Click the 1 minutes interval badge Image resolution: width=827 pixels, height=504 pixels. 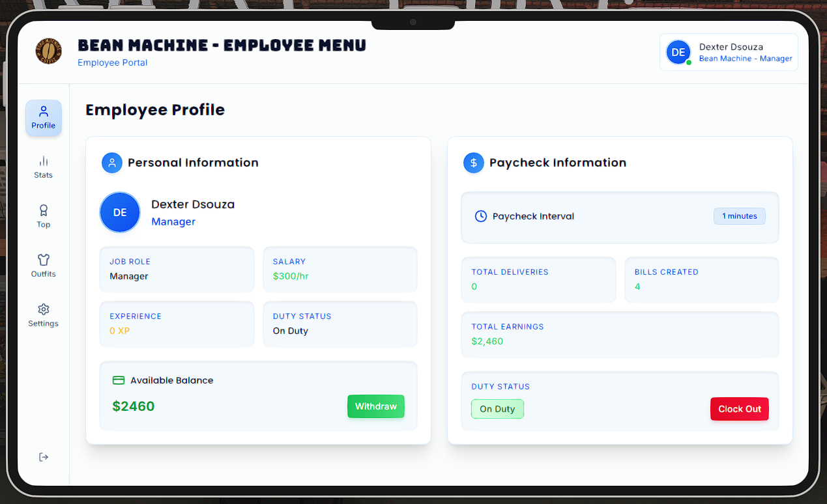coord(740,216)
